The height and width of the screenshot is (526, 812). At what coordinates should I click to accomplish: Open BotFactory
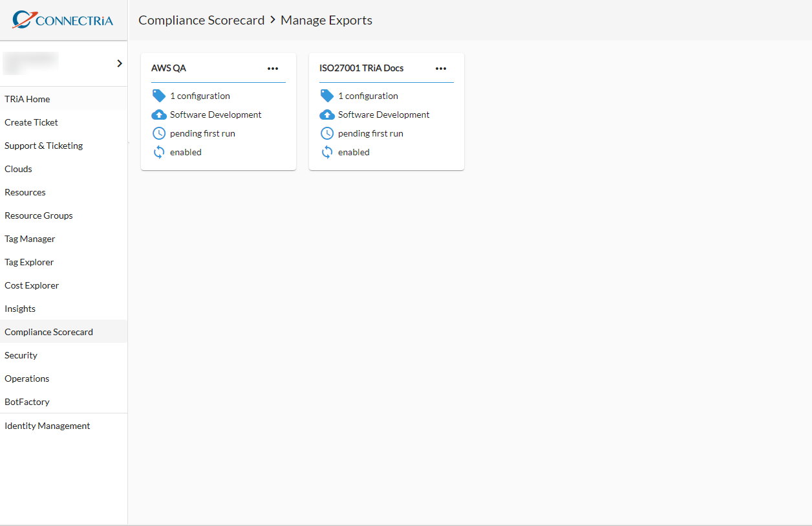pos(63,402)
